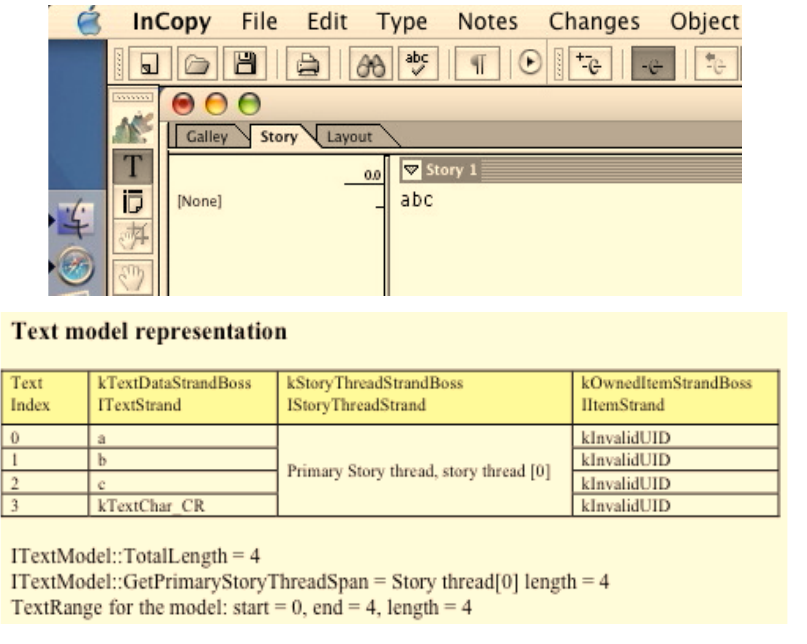Collapse the Story 1 disclosure triangle

411,169
